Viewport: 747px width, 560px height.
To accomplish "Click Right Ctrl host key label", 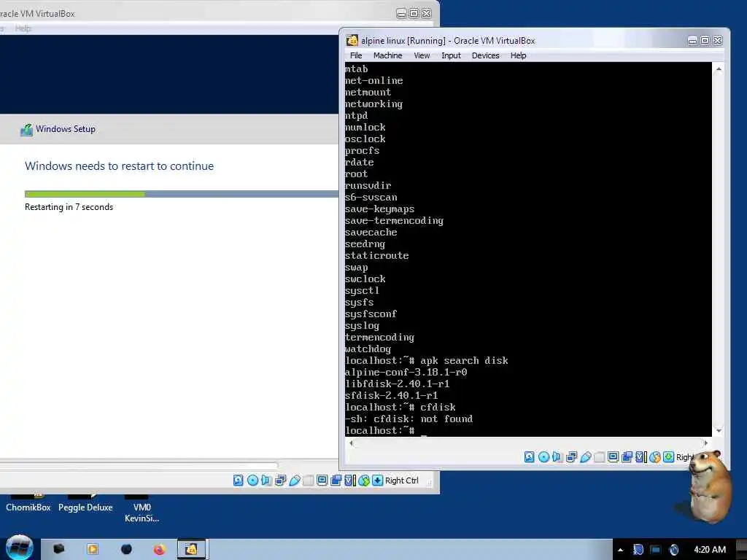I will (x=402, y=481).
